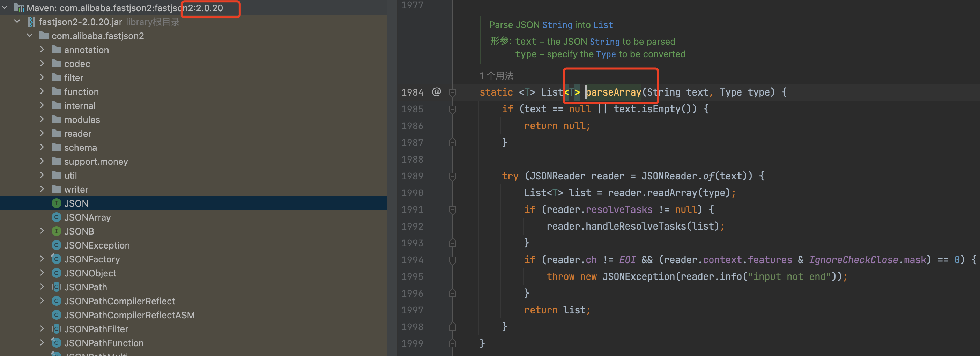Open the '1 个用法' usages hint
980x356 pixels.
coord(496,76)
